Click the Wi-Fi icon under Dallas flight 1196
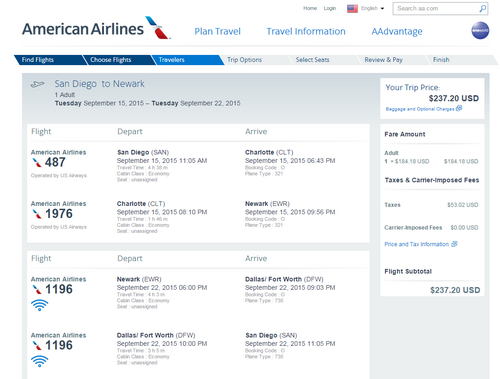The height and width of the screenshot is (379, 500). [39, 361]
